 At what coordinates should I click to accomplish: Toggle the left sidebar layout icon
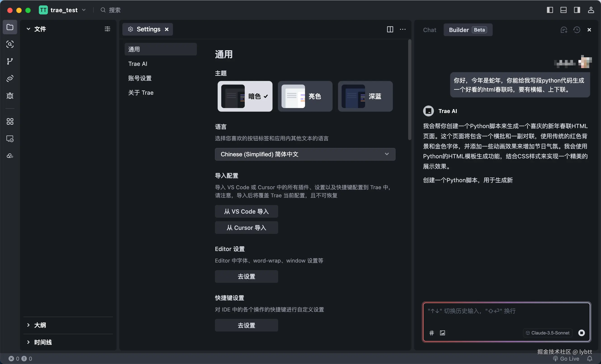[x=550, y=10]
